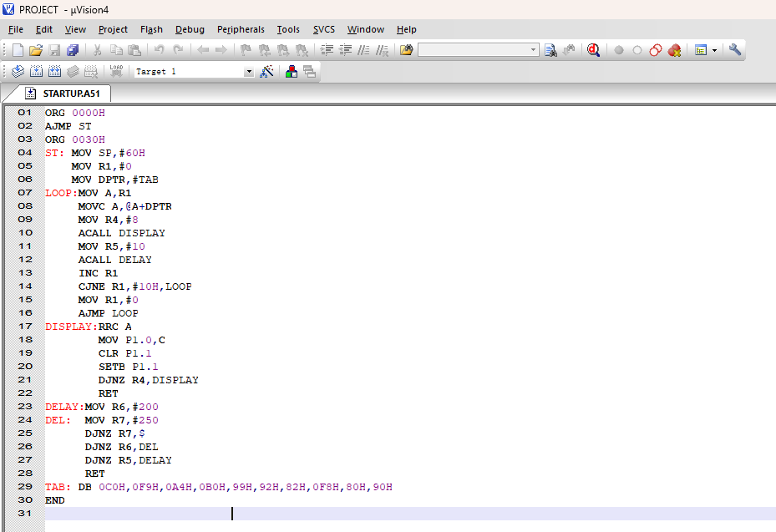This screenshot has width=776, height=532.
Task: Open the Tools menu
Action: point(288,30)
